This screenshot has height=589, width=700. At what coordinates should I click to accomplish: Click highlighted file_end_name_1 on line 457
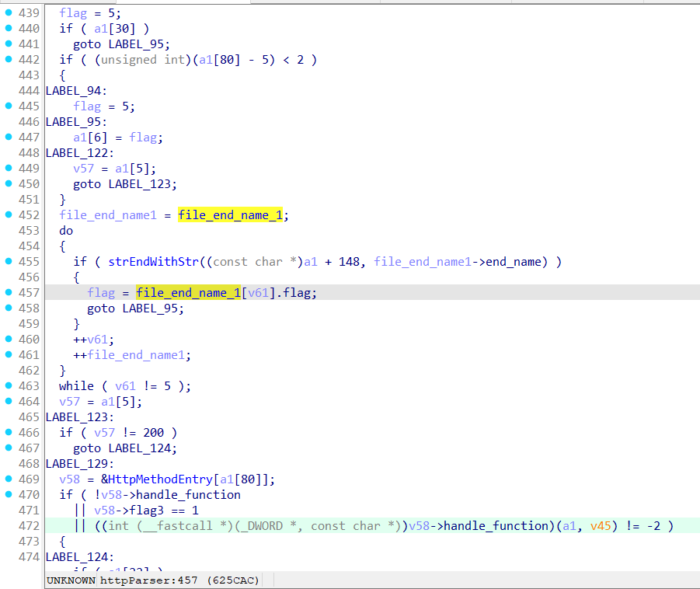[188, 293]
